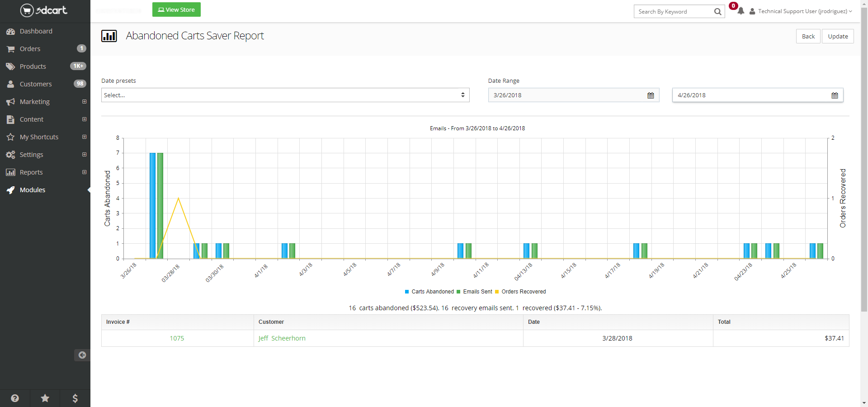Click the help question mark icon
Image resolution: width=868 pixels, height=407 pixels.
[x=15, y=398]
